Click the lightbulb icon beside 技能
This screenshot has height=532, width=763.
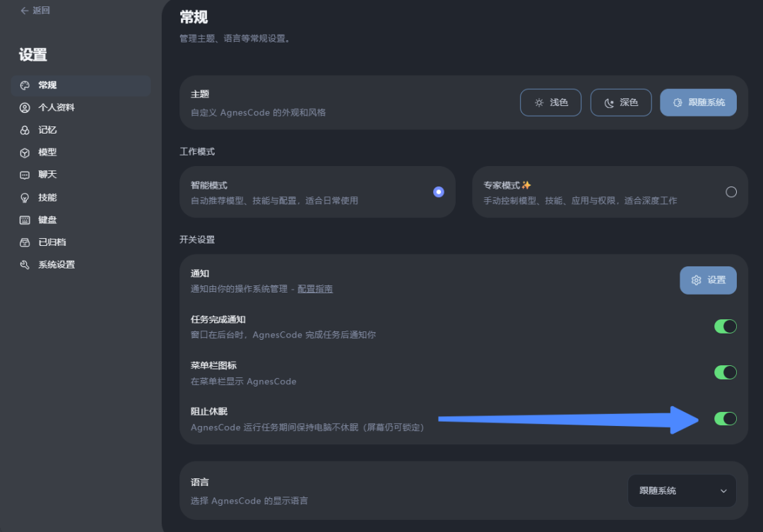[25, 198]
